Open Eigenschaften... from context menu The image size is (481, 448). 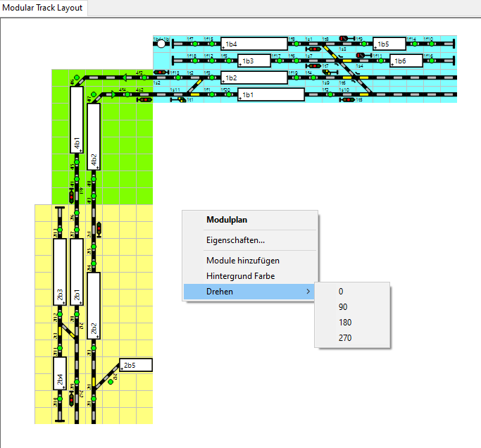click(x=235, y=240)
